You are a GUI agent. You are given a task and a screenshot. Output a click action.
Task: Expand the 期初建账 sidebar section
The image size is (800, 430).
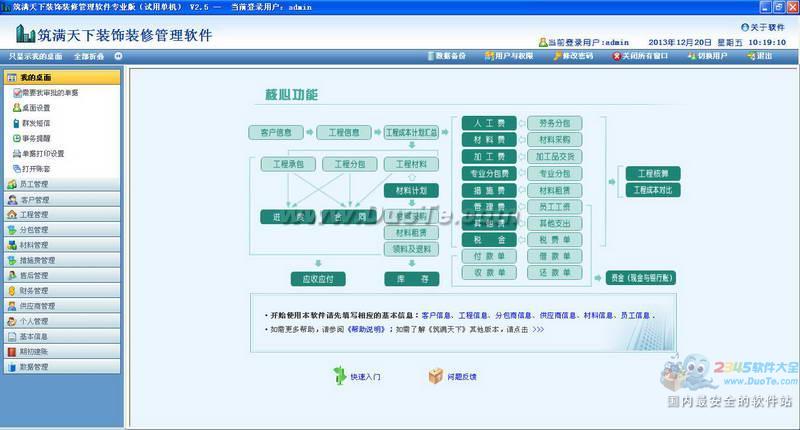(x=62, y=351)
